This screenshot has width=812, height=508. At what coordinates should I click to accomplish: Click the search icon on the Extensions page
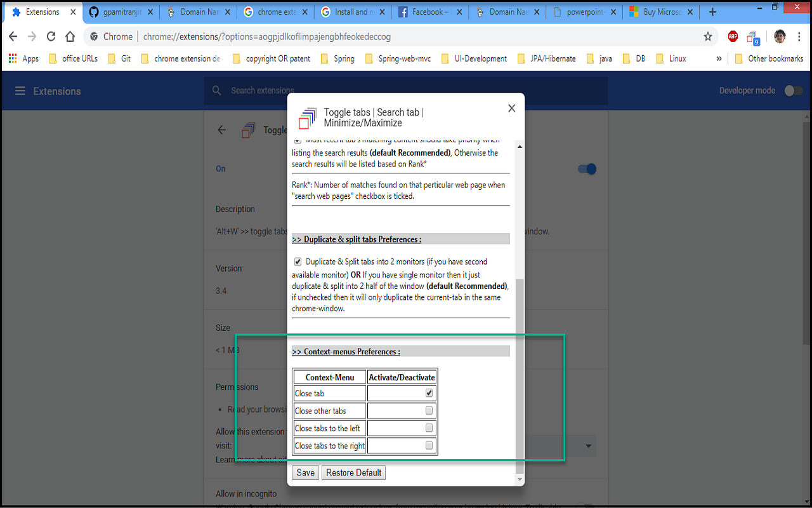click(x=216, y=91)
